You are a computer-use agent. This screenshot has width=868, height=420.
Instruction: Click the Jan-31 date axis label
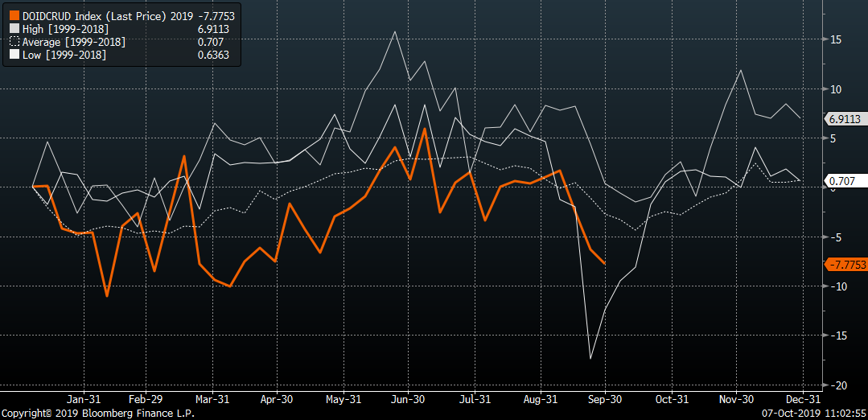84,399
